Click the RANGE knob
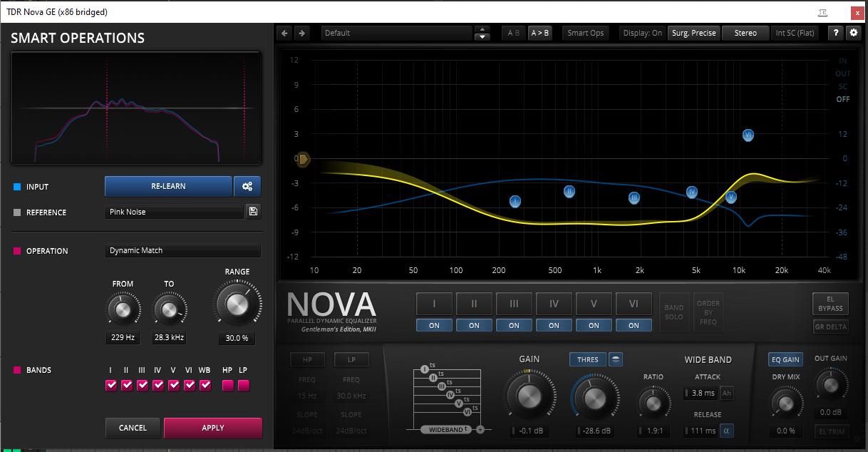The image size is (868, 452). point(236,304)
